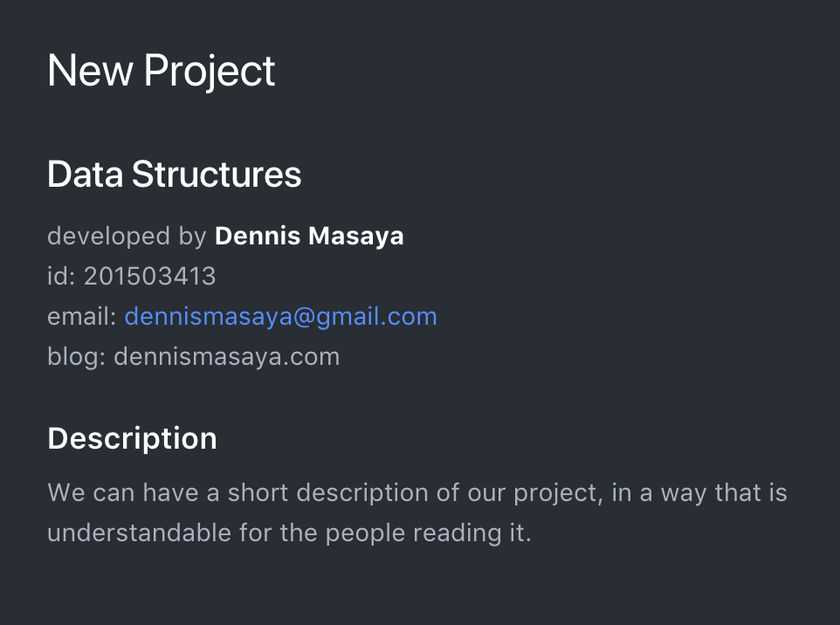Click the word "Structures" in the heading
840x625 pixels.
(217, 175)
